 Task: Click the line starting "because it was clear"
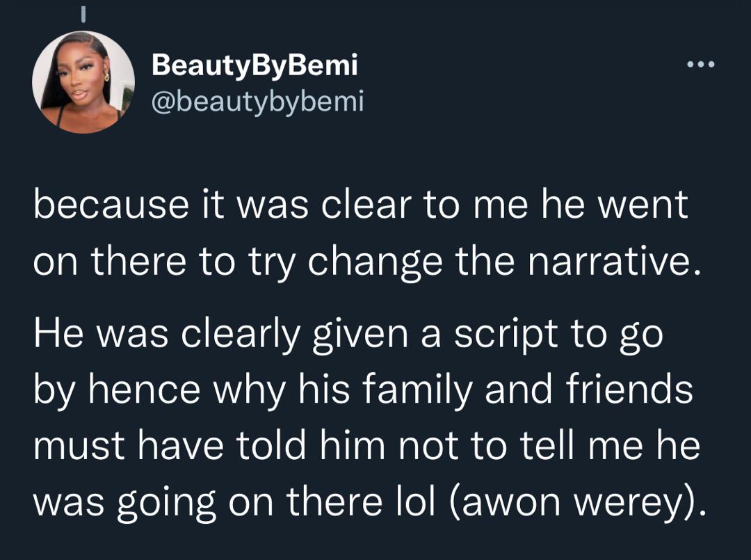point(362,206)
